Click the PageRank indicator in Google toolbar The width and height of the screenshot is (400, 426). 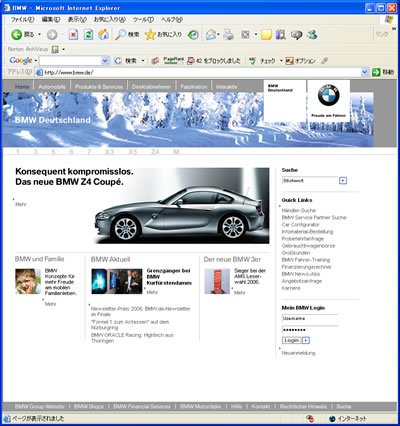tap(173, 60)
